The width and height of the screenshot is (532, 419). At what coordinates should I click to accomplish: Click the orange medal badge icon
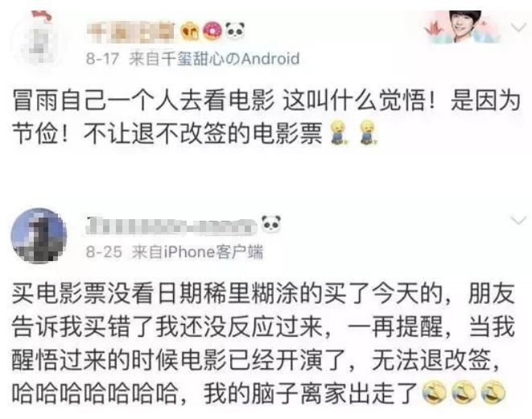[x=190, y=31]
